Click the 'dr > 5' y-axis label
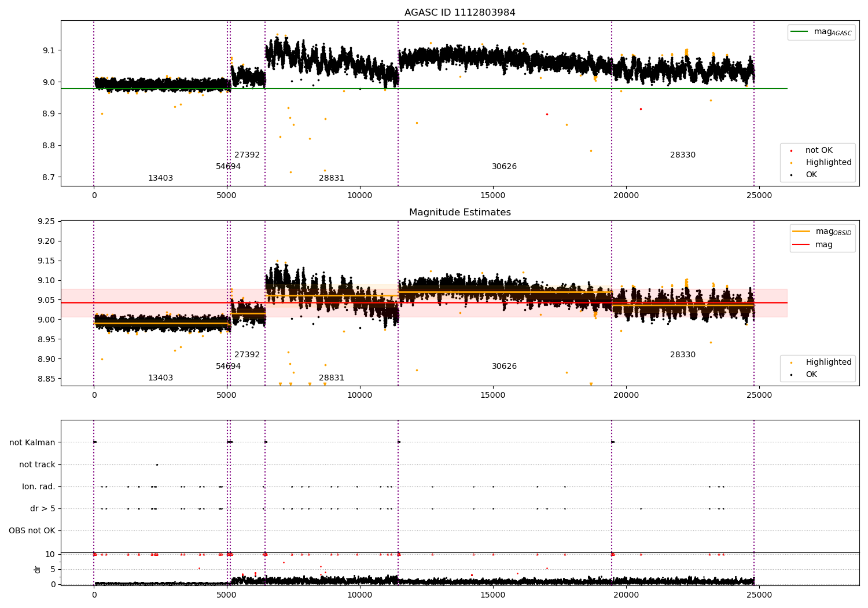The height and width of the screenshot is (608, 868). (x=43, y=509)
